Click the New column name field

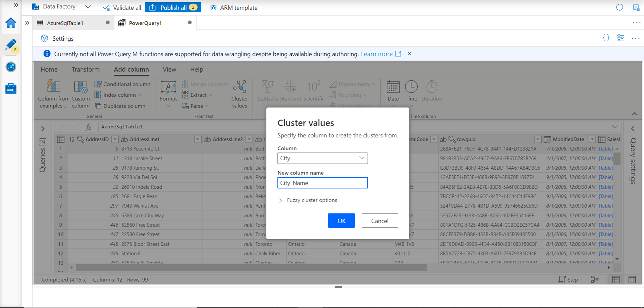click(322, 183)
